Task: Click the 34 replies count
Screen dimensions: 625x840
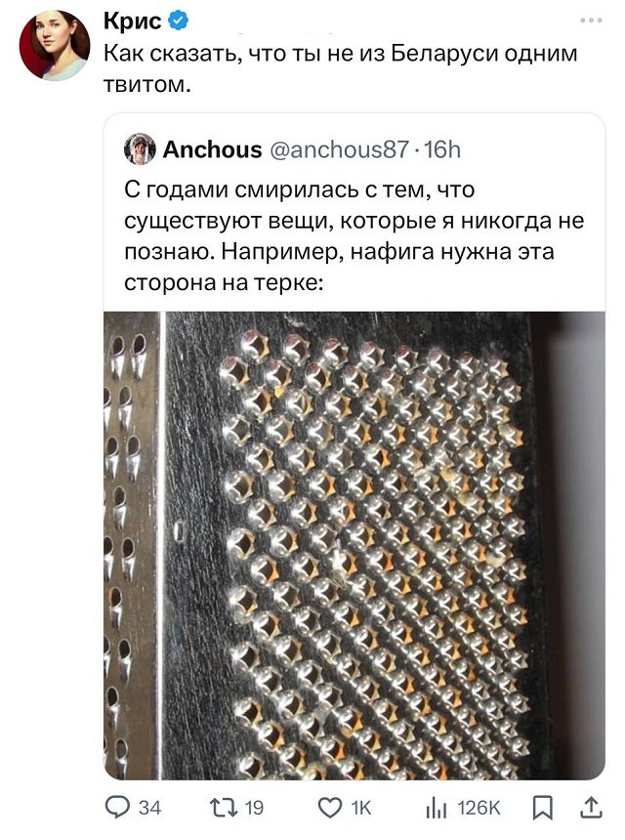Action: pyautogui.click(x=150, y=808)
